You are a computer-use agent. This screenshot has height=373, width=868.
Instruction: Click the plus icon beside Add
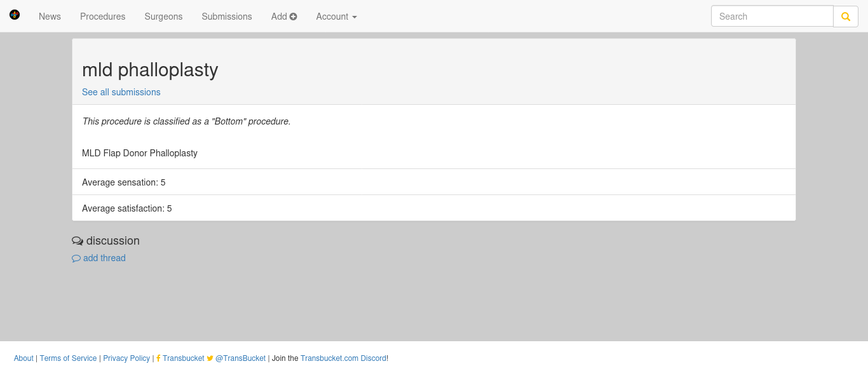[294, 17]
